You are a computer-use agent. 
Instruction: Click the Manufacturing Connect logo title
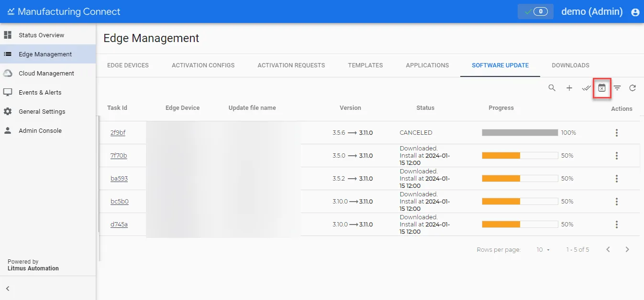pyautogui.click(x=64, y=11)
